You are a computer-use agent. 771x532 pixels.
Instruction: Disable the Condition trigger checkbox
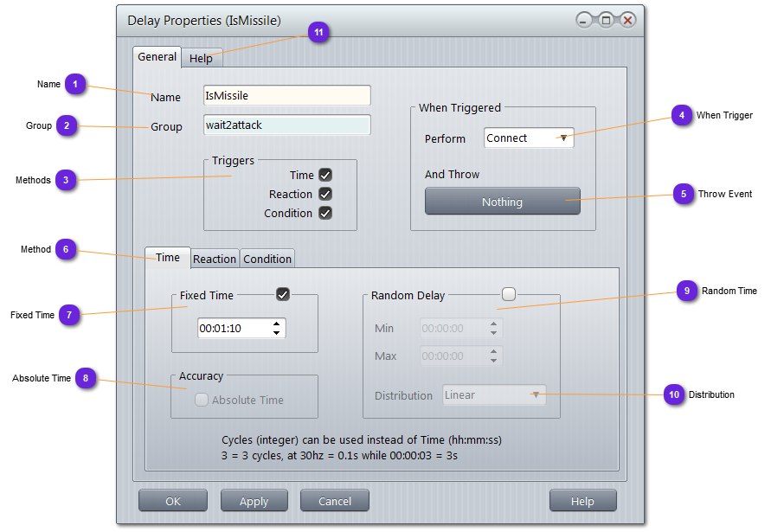[x=325, y=213]
